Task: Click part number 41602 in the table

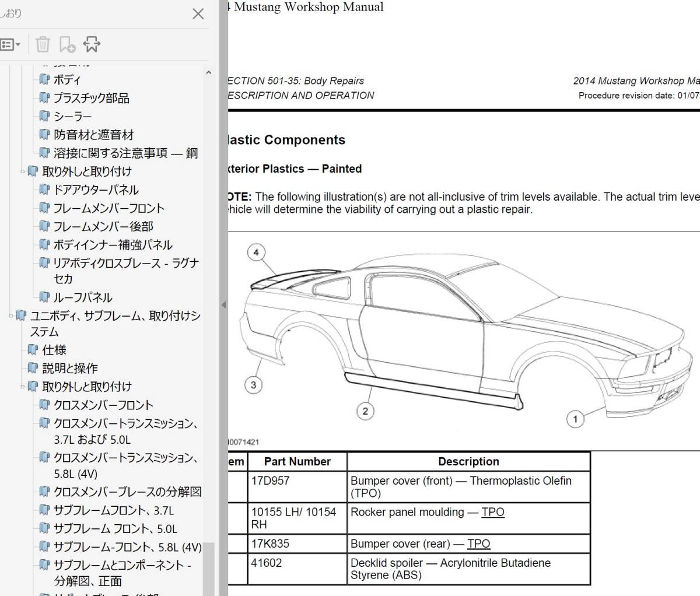Action: (267, 563)
